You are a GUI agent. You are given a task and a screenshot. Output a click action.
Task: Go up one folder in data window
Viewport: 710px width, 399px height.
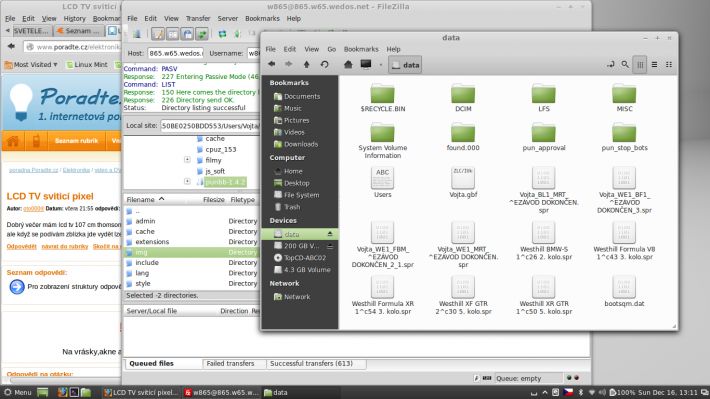[x=307, y=64]
